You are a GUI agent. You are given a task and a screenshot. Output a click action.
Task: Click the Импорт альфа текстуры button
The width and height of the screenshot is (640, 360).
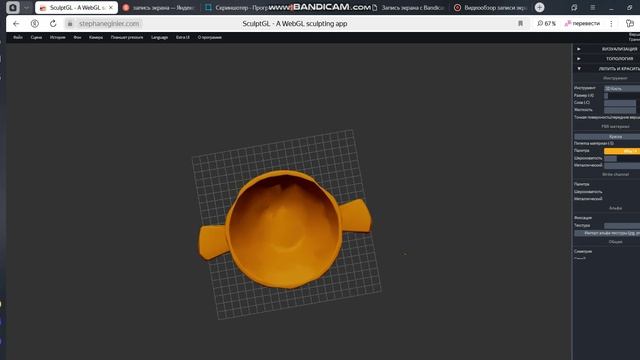[607, 233]
